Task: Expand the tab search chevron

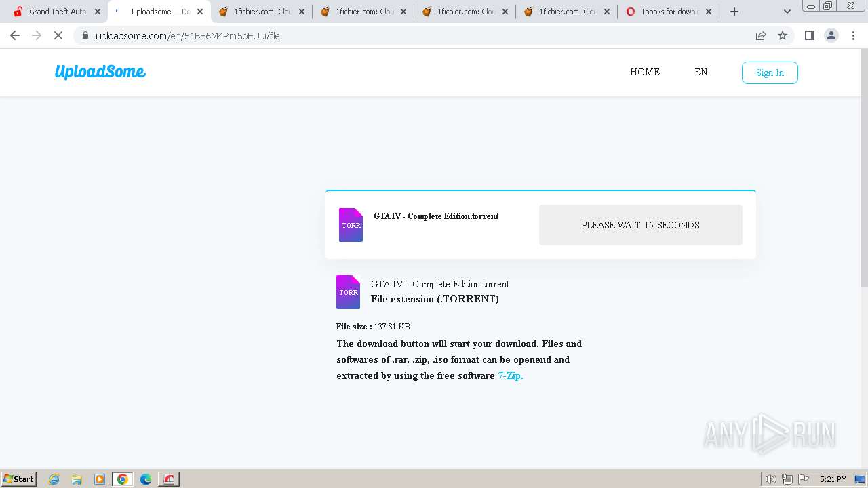Action: 787,12
